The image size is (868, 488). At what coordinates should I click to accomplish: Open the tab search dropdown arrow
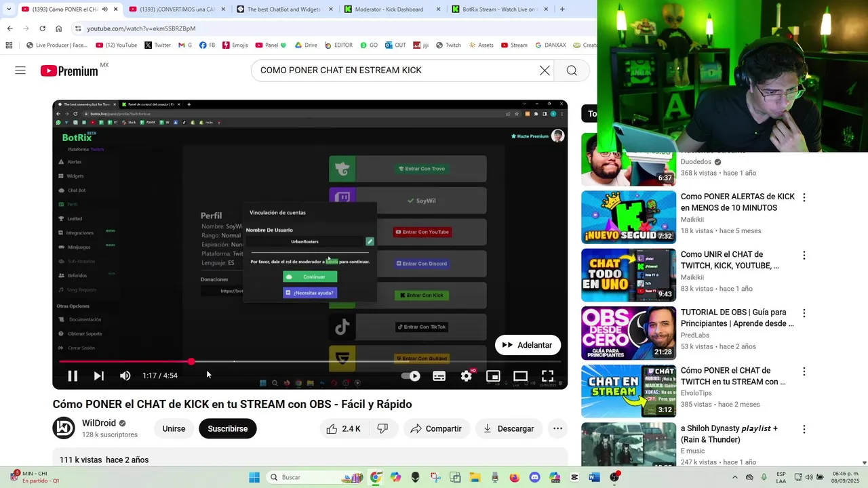(x=9, y=9)
